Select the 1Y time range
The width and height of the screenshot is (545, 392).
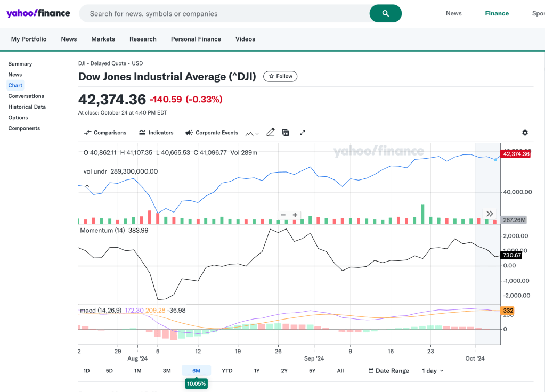tap(257, 371)
